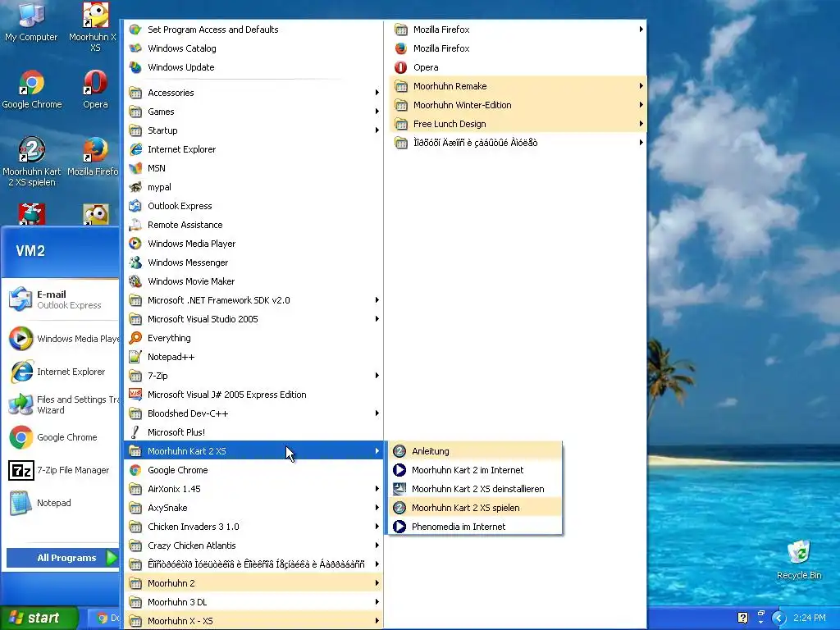Select the Opera desktop shortcut
This screenshot has width=840, height=630.
pyautogui.click(x=95, y=90)
